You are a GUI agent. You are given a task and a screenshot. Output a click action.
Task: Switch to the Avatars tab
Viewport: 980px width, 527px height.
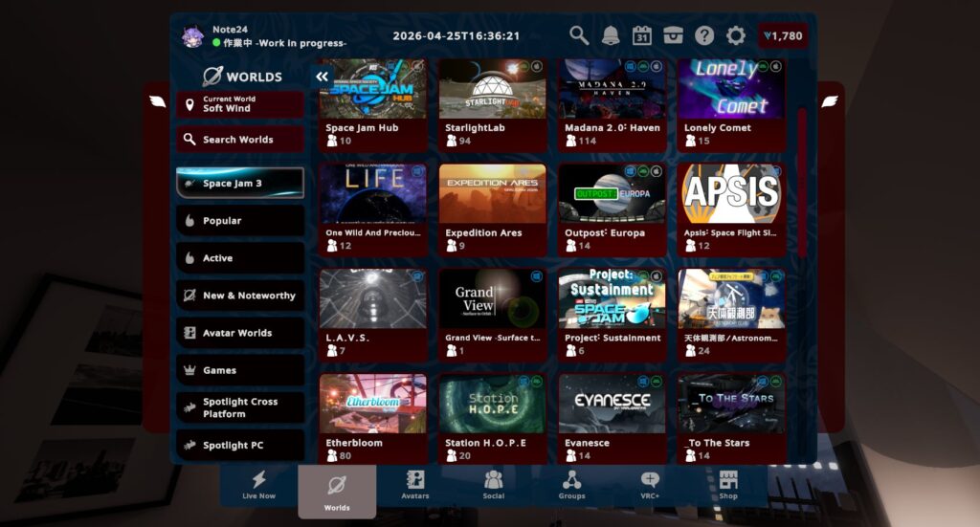[x=415, y=485]
